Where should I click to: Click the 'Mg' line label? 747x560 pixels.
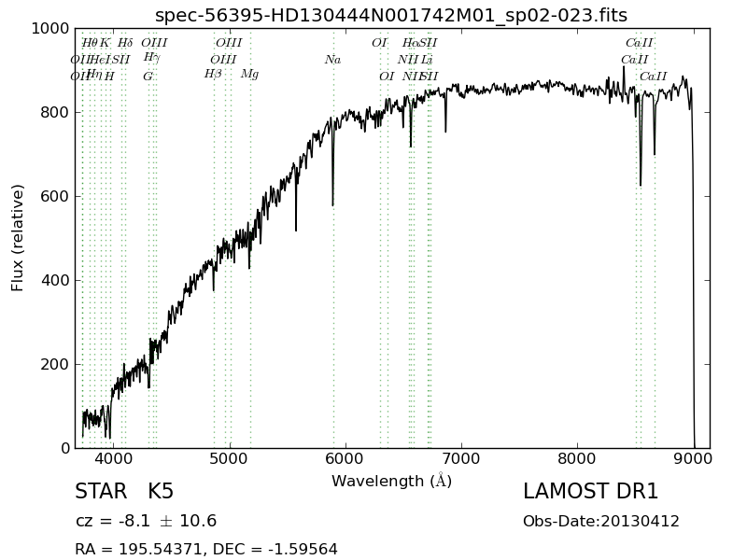tap(249, 75)
